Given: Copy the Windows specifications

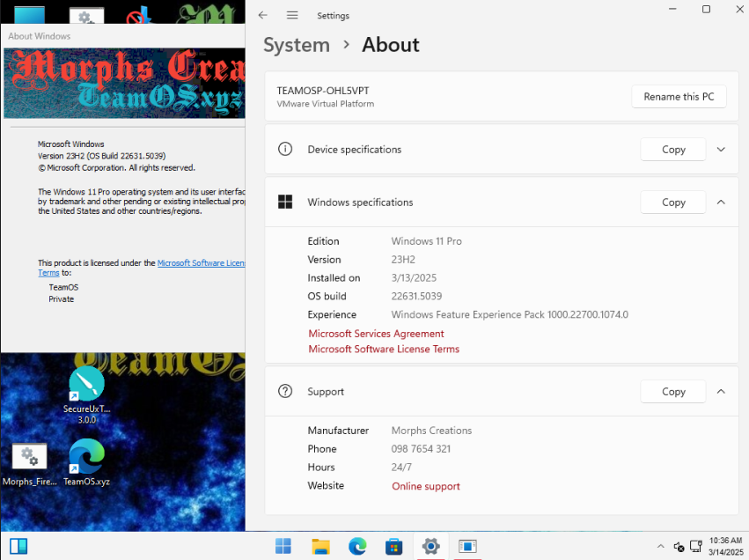Looking at the screenshot, I should pos(673,203).
